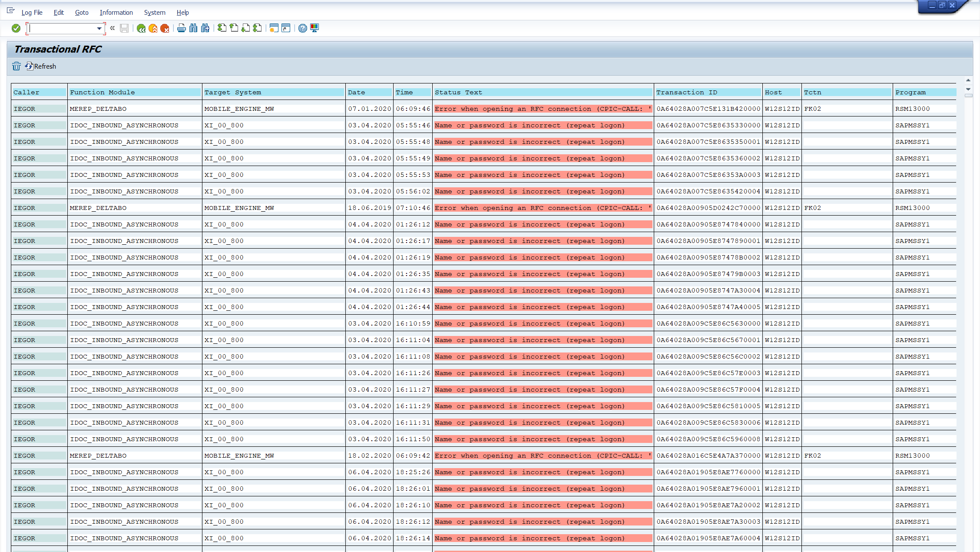Click the Customize local layout monitor icon
This screenshot has width=980, height=552.
click(315, 28)
